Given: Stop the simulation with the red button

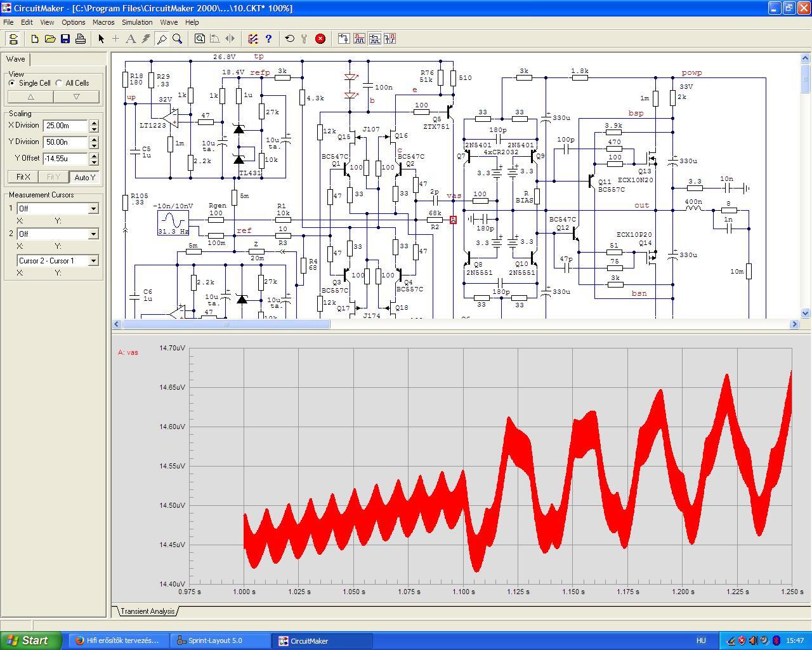Looking at the screenshot, I should click(320, 39).
